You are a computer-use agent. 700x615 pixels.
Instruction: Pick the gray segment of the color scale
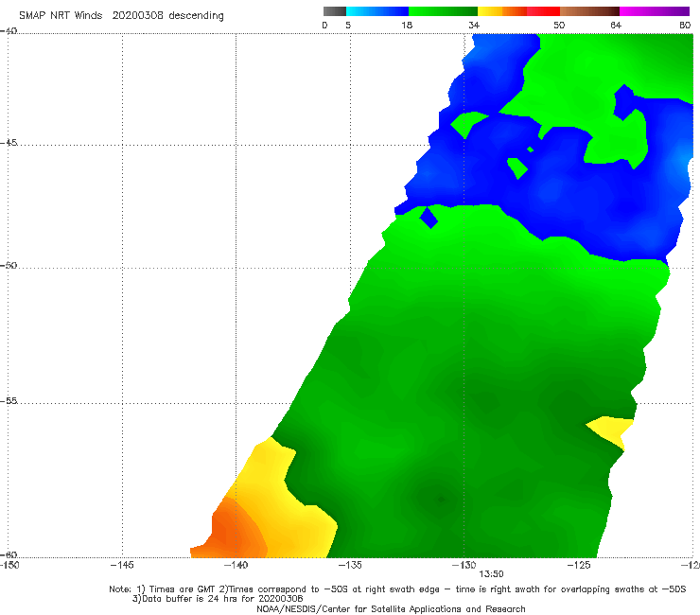335,11
